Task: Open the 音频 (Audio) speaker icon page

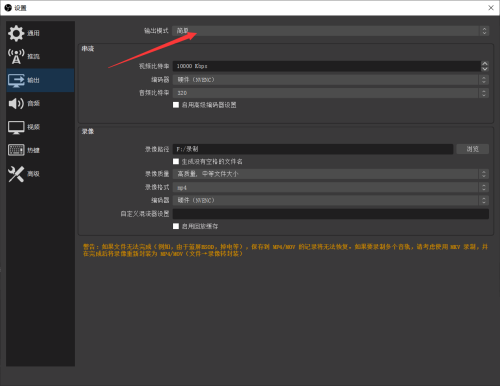Action: pyautogui.click(x=16, y=103)
